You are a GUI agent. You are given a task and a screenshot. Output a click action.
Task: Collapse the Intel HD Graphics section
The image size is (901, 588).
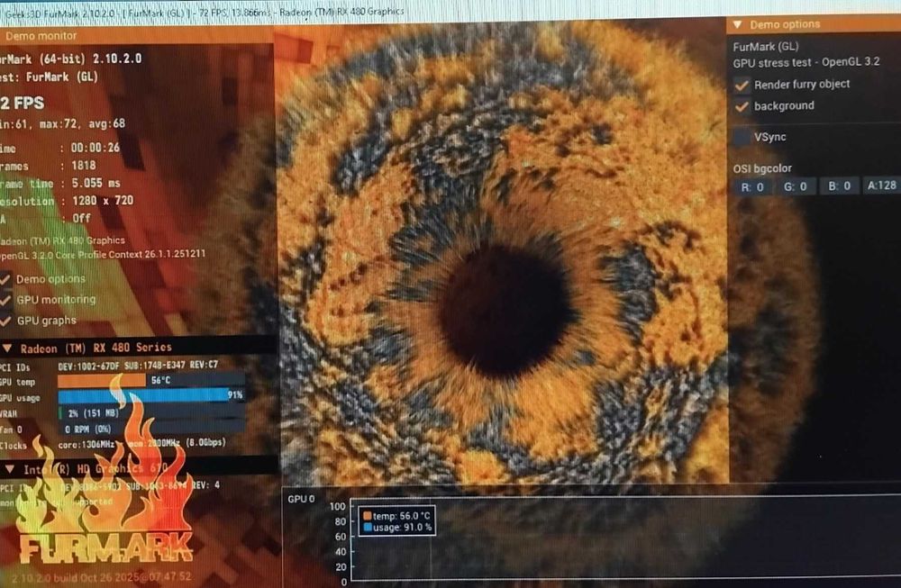(x=9, y=469)
